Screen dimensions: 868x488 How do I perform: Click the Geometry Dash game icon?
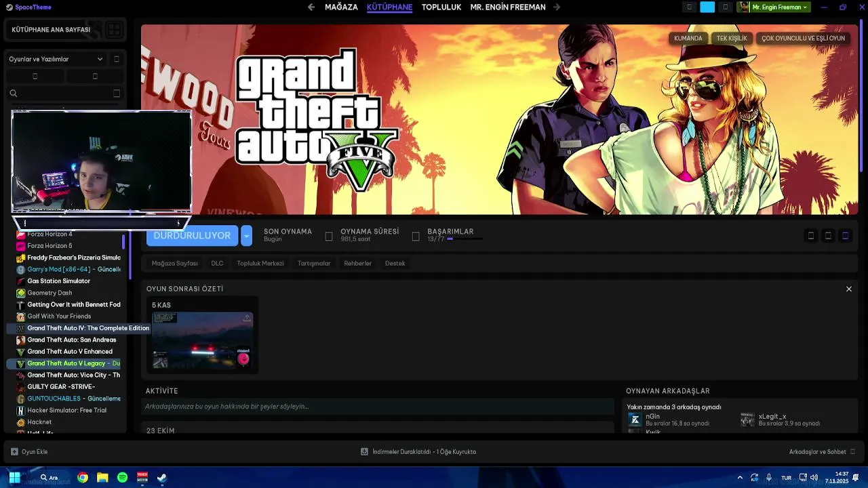(21, 293)
